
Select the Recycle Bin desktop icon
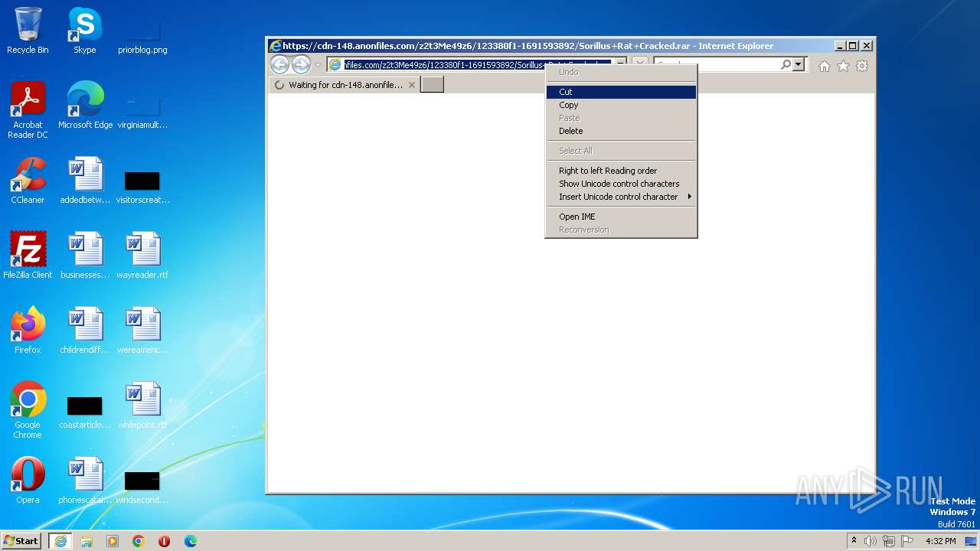28,31
